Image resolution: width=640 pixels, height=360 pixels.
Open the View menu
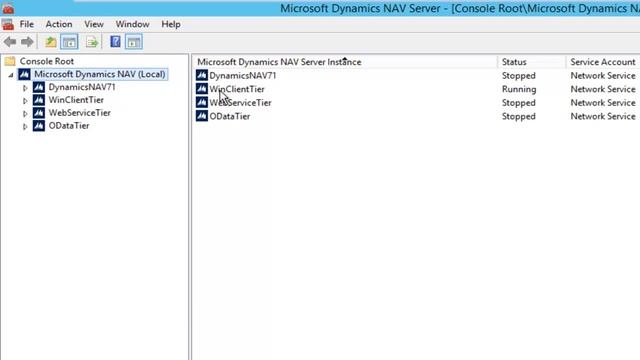[x=94, y=24]
